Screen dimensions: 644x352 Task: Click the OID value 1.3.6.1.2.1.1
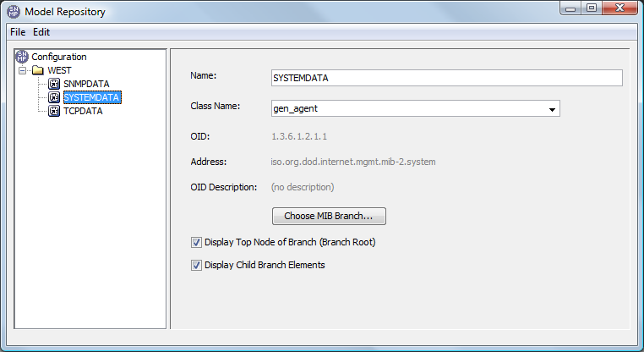tap(299, 136)
